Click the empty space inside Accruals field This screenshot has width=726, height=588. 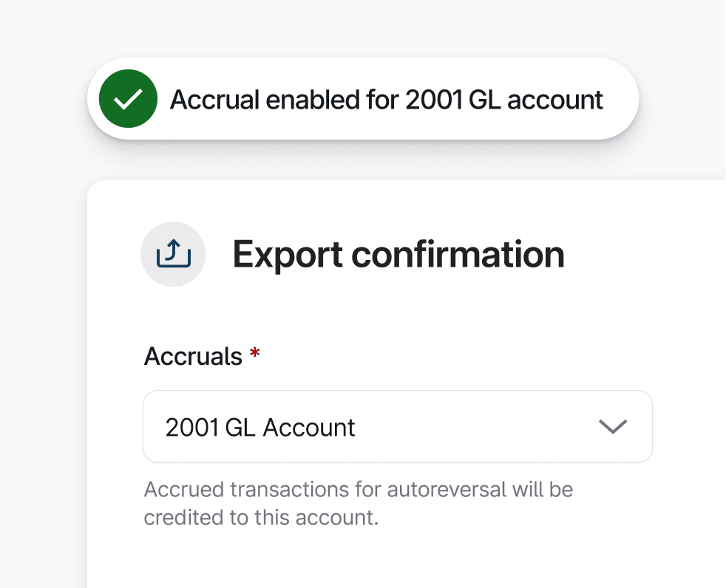click(473, 427)
